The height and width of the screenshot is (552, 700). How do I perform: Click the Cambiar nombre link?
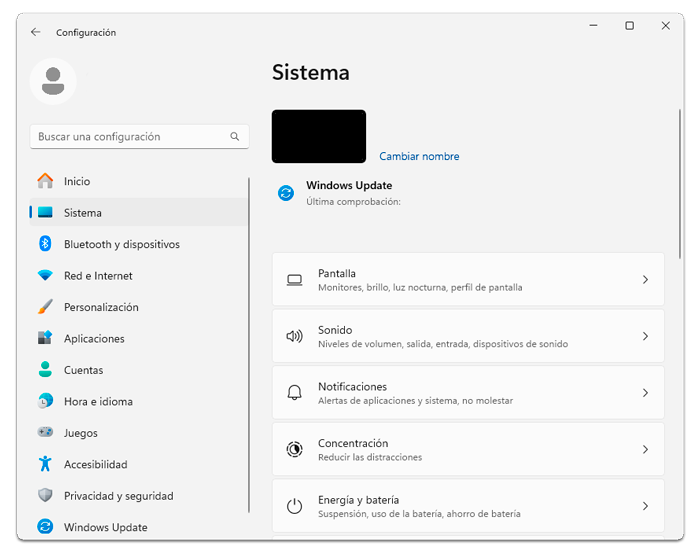[x=419, y=156]
